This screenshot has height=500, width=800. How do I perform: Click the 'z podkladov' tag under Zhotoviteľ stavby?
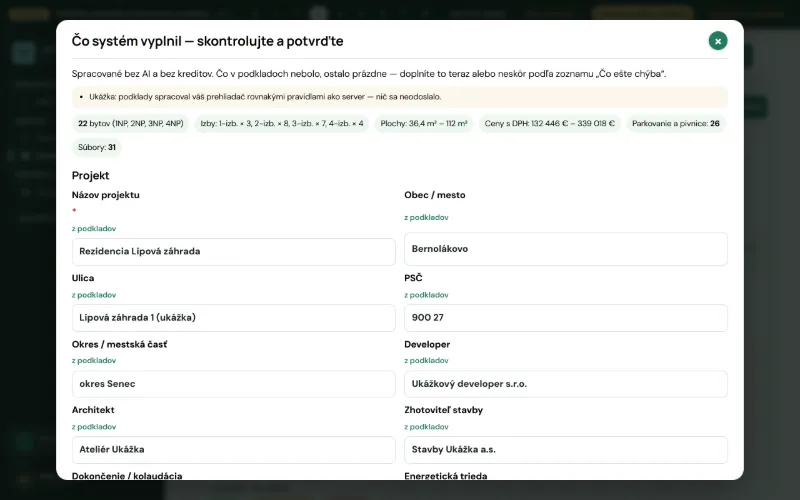pos(426,427)
